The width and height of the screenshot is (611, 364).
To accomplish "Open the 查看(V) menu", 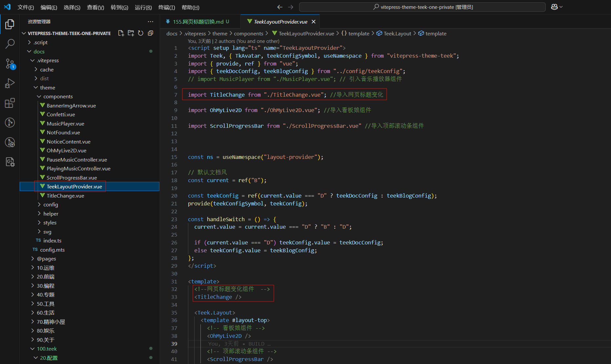I will (x=95, y=7).
